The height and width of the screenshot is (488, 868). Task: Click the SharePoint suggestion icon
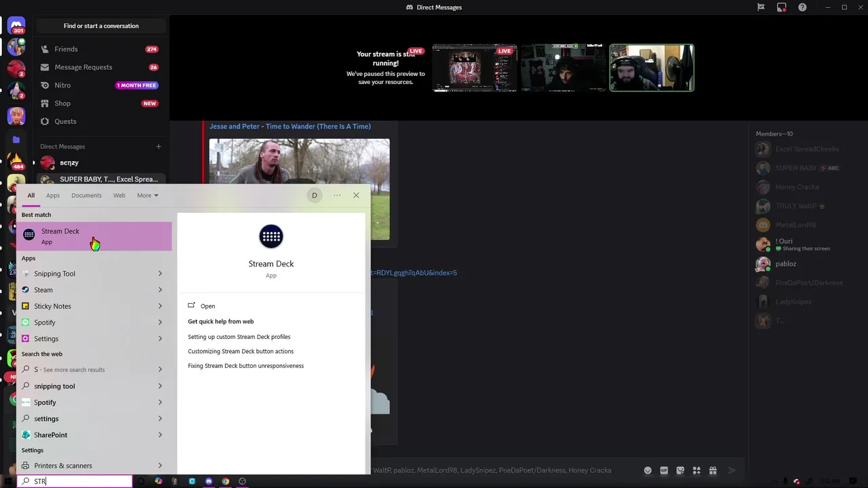pyautogui.click(x=26, y=435)
